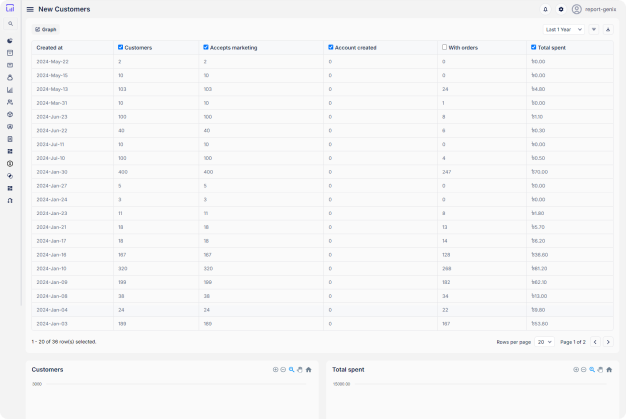Uncheck the Customers column checkbox
The width and height of the screenshot is (626, 419).
121,47
